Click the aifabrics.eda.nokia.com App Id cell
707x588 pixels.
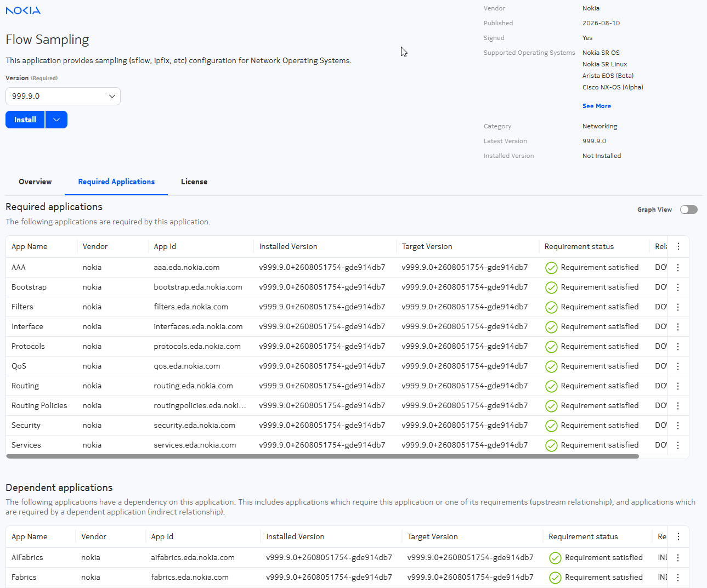click(193, 558)
